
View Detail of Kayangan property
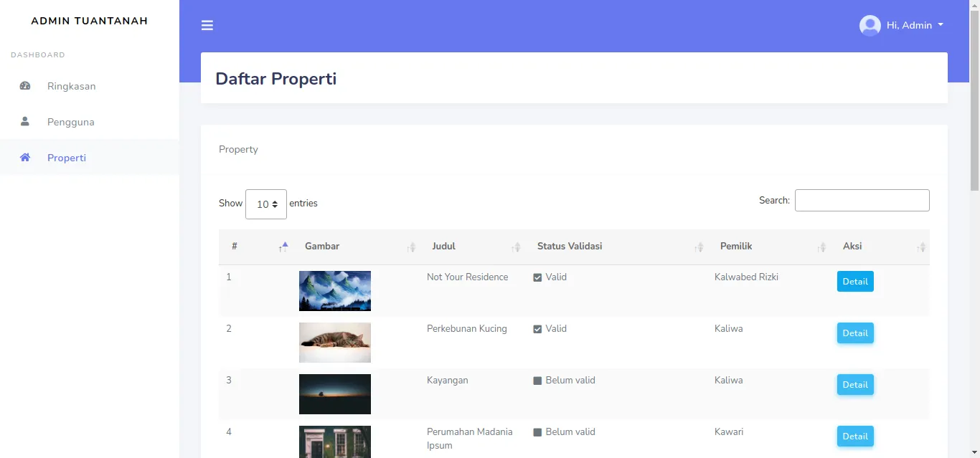(854, 385)
